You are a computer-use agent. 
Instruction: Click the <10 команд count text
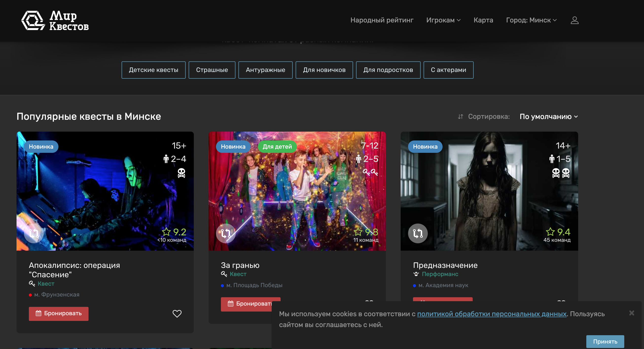click(172, 240)
